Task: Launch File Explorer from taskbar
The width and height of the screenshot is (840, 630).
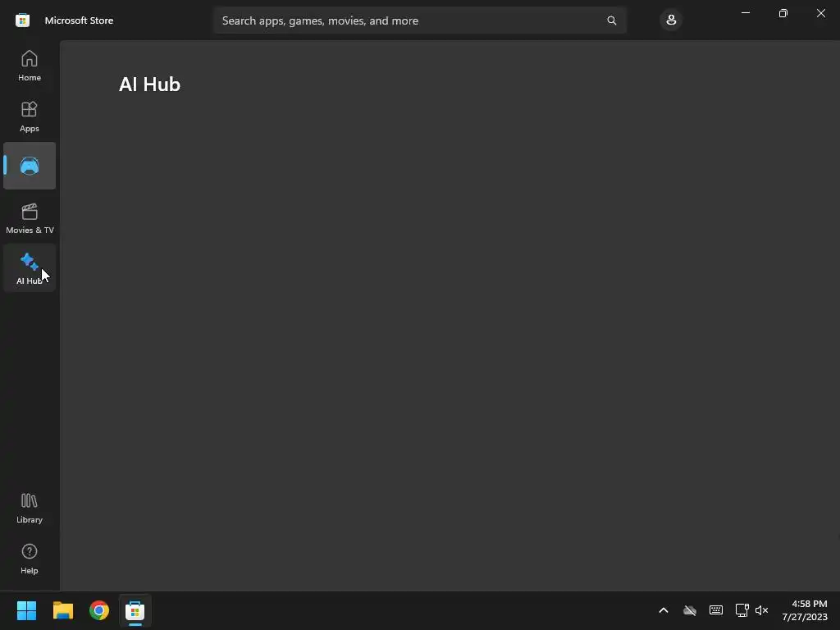Action: pos(62,610)
